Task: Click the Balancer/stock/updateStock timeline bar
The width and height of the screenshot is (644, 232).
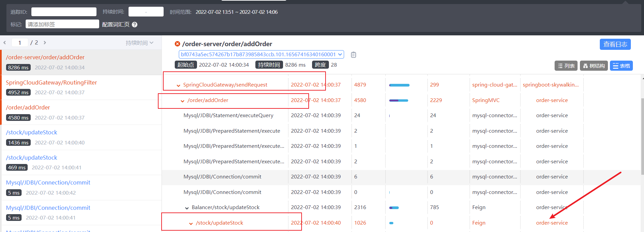Action: click(x=394, y=208)
